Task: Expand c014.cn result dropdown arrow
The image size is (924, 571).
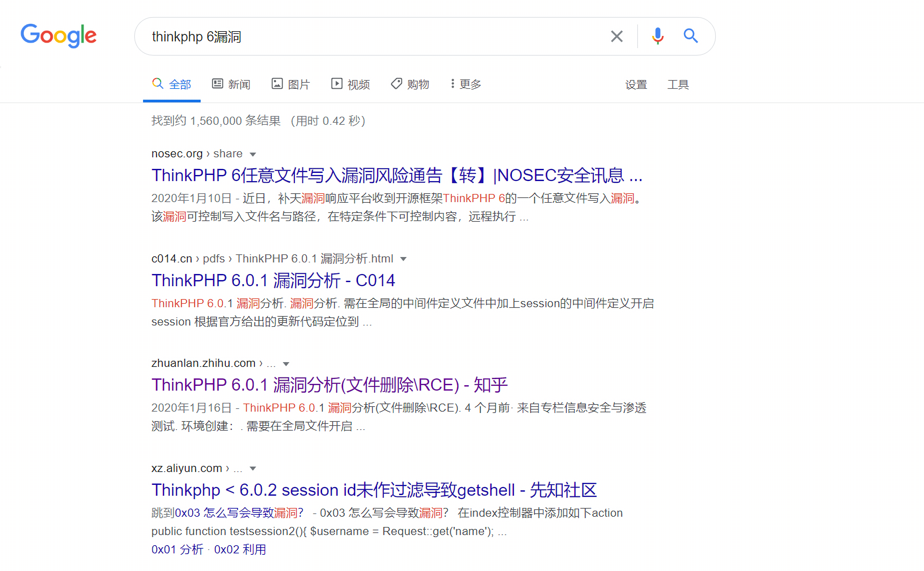Action: click(403, 259)
